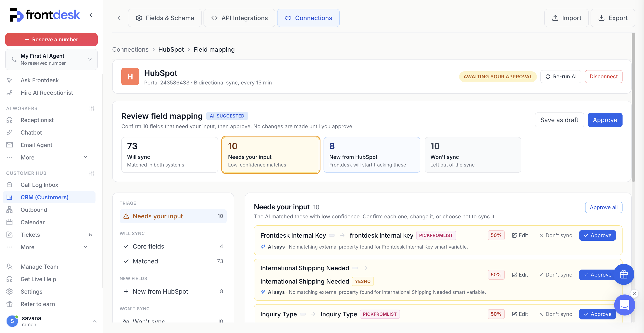The image size is (644, 333).
Task: Click the Chatbot icon
Action: [x=9, y=133]
